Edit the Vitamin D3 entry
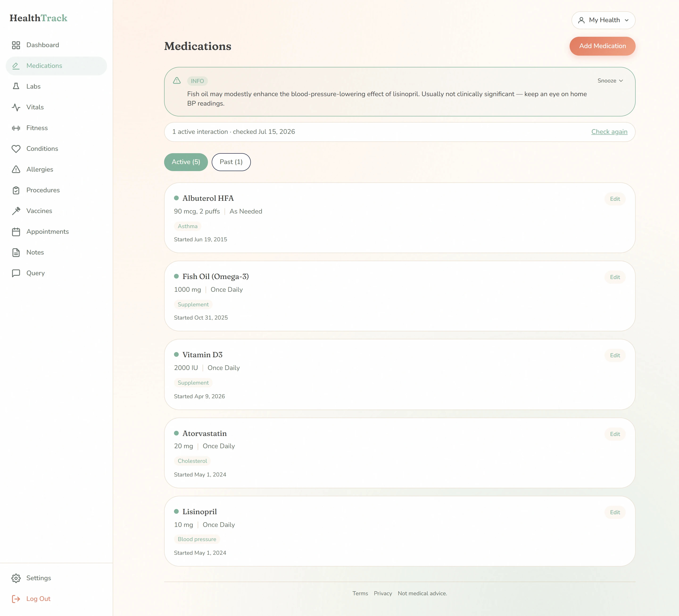 (x=615, y=355)
